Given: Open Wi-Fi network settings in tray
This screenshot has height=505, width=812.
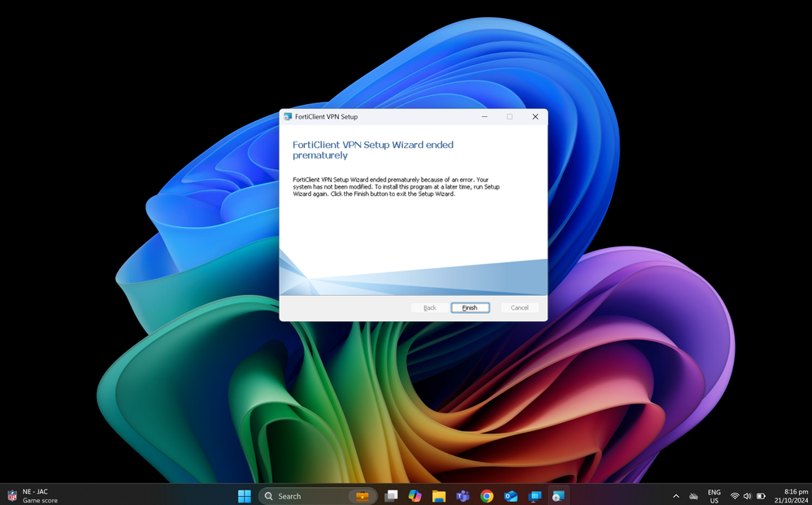Looking at the screenshot, I should click(x=734, y=496).
